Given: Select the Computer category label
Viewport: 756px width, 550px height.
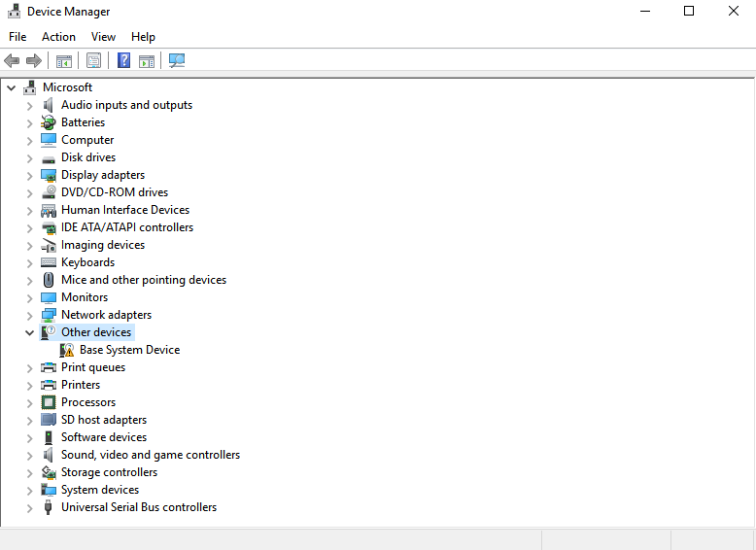Looking at the screenshot, I should coord(87,140).
